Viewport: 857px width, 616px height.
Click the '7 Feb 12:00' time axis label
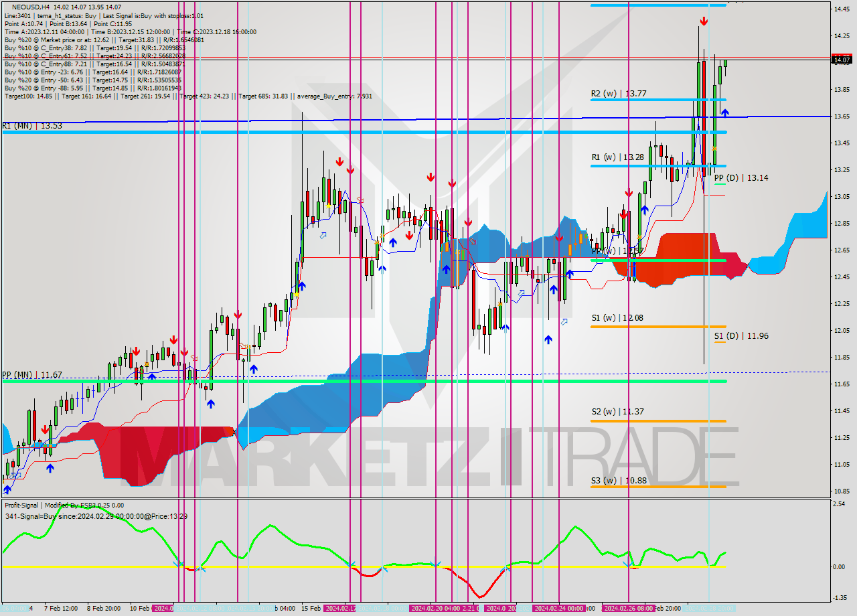(62, 609)
